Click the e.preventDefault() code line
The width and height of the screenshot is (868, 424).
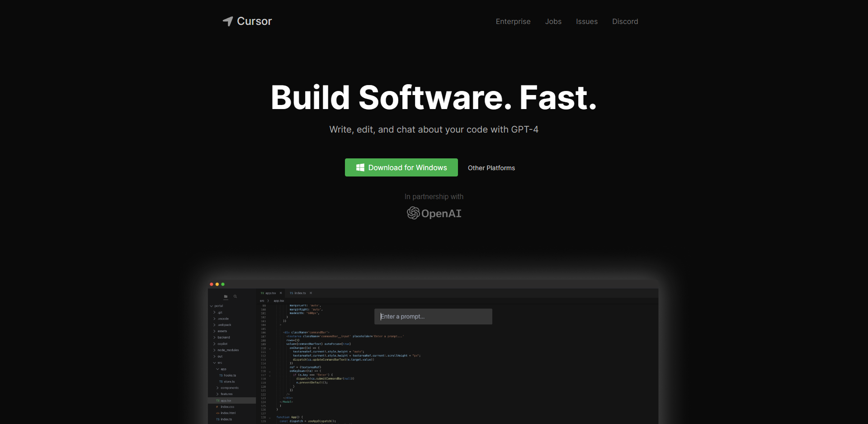(x=312, y=383)
